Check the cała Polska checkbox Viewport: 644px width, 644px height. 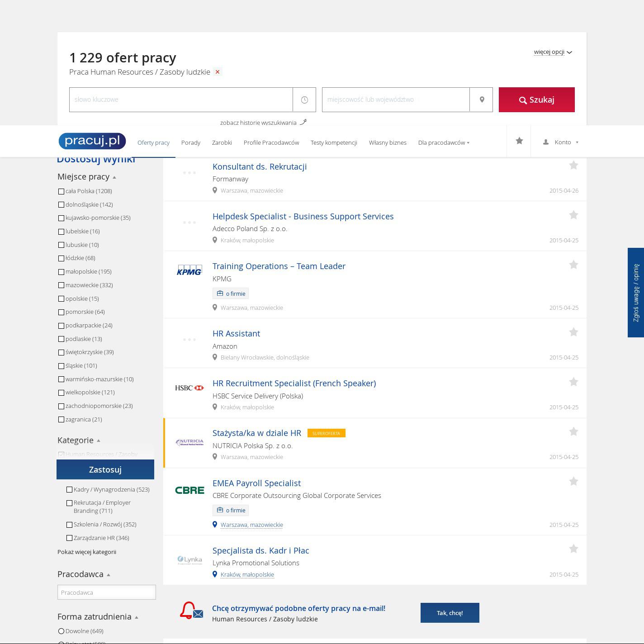click(x=61, y=191)
